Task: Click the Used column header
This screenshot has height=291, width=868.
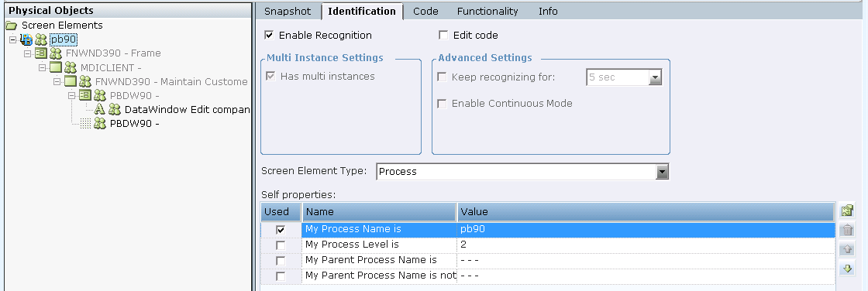Action: click(x=281, y=212)
